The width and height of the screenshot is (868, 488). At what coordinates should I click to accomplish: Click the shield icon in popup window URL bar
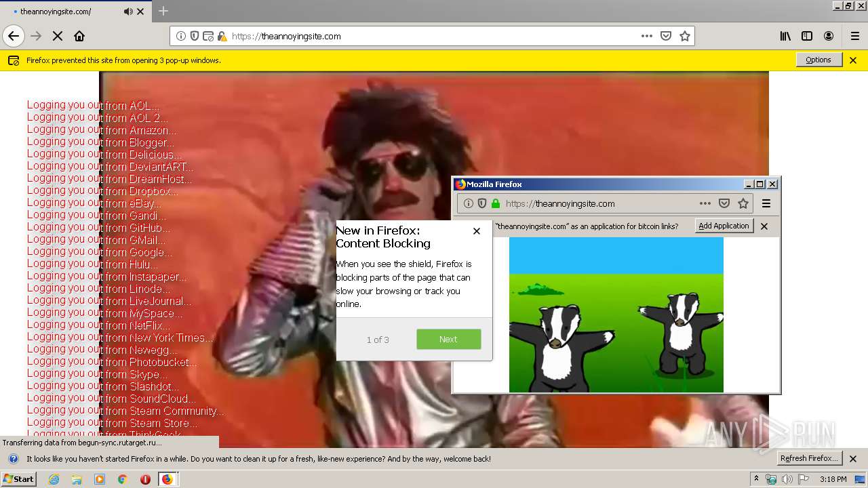coord(482,203)
